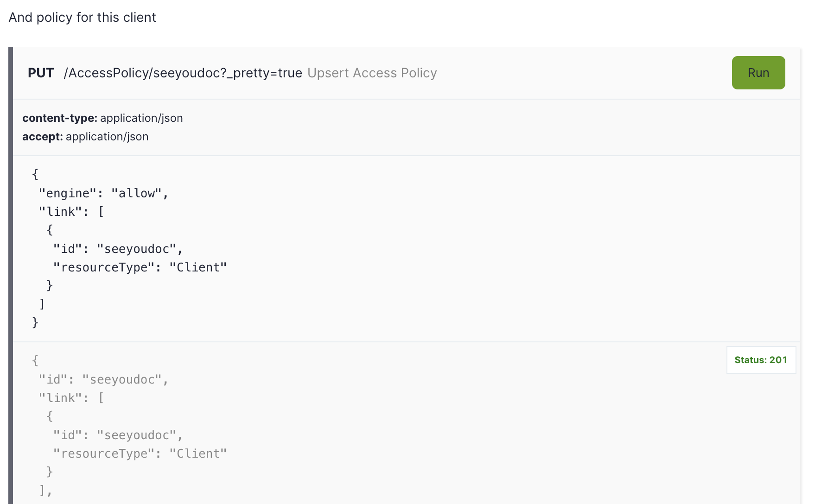The width and height of the screenshot is (815, 504).
Task: Click the id field in response JSON
Action: click(x=56, y=379)
